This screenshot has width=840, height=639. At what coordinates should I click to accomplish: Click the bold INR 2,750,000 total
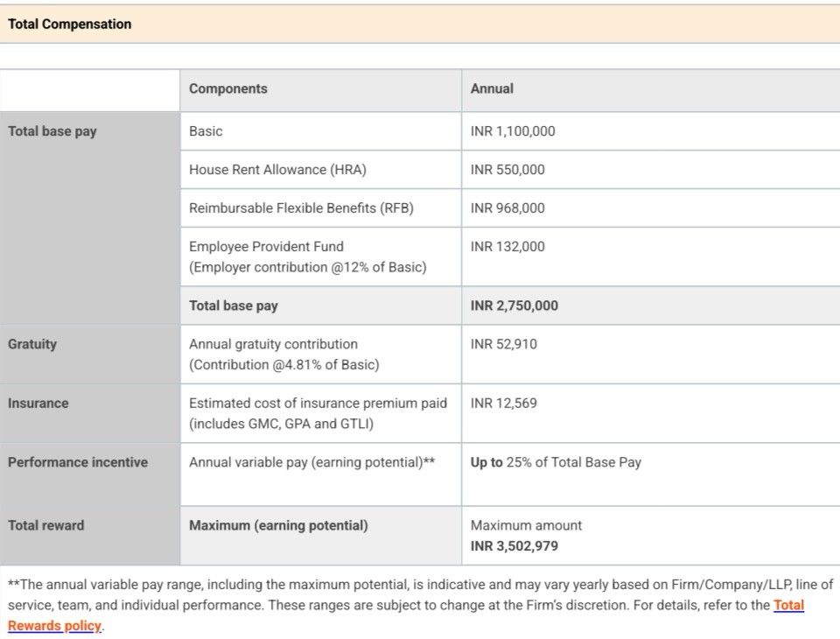coord(514,305)
